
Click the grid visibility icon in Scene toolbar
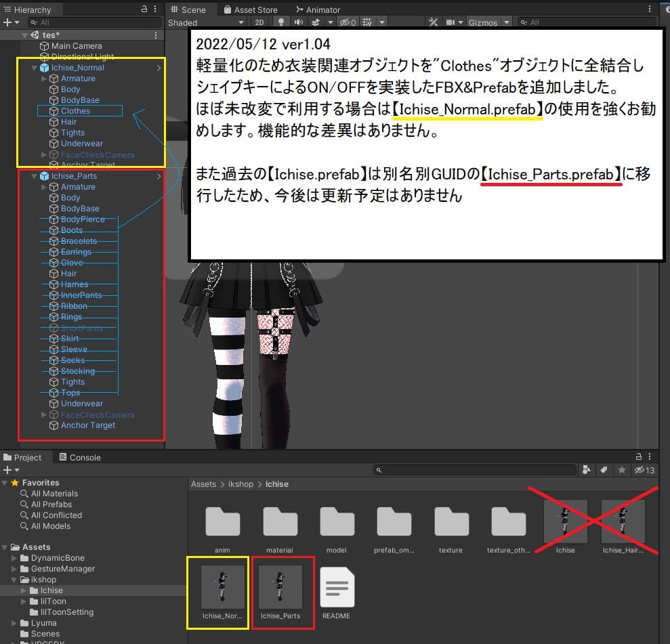366,22
